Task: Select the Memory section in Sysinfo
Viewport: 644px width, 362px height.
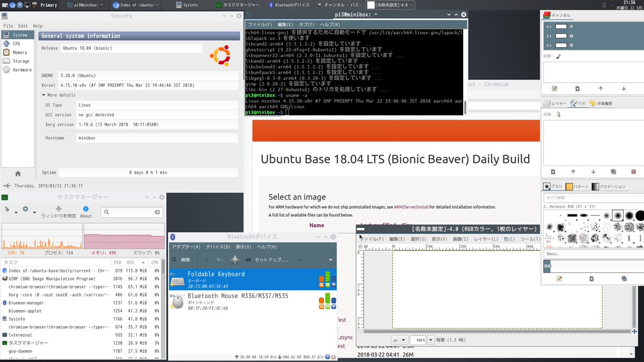Action: click(x=18, y=53)
